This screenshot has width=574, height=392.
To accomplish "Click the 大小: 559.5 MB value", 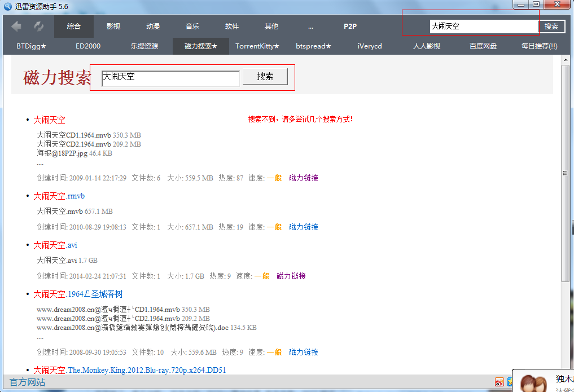I will [x=190, y=178].
